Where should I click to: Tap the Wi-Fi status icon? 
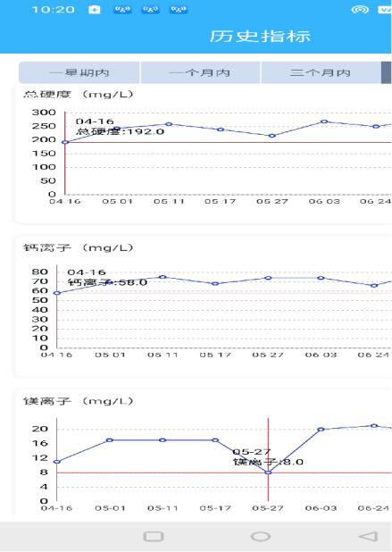[360, 10]
